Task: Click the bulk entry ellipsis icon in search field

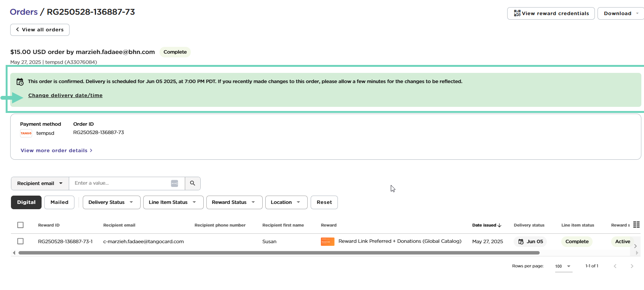Action: click(174, 184)
